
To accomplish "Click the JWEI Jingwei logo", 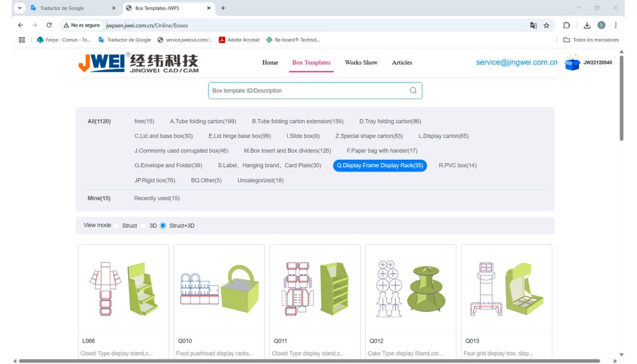I will point(138,62).
